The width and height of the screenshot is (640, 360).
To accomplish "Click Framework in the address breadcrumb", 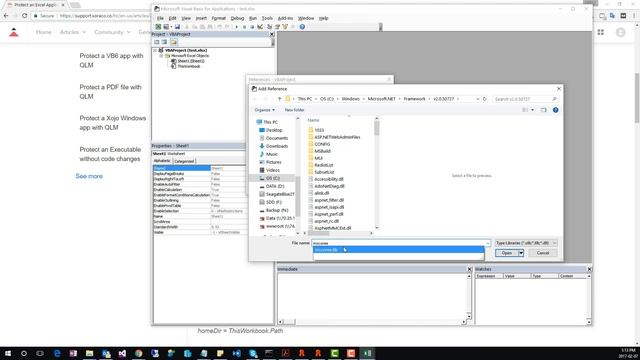I will pyautogui.click(x=414, y=99).
